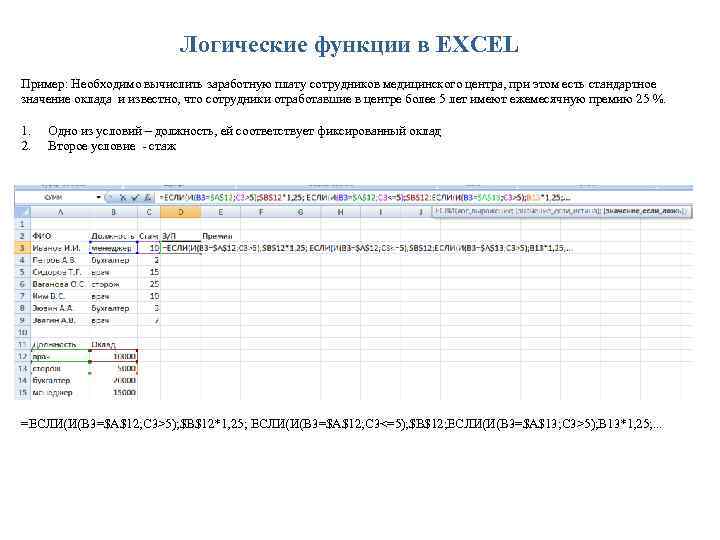Select оклад value 15000 in row 15

pos(114,393)
